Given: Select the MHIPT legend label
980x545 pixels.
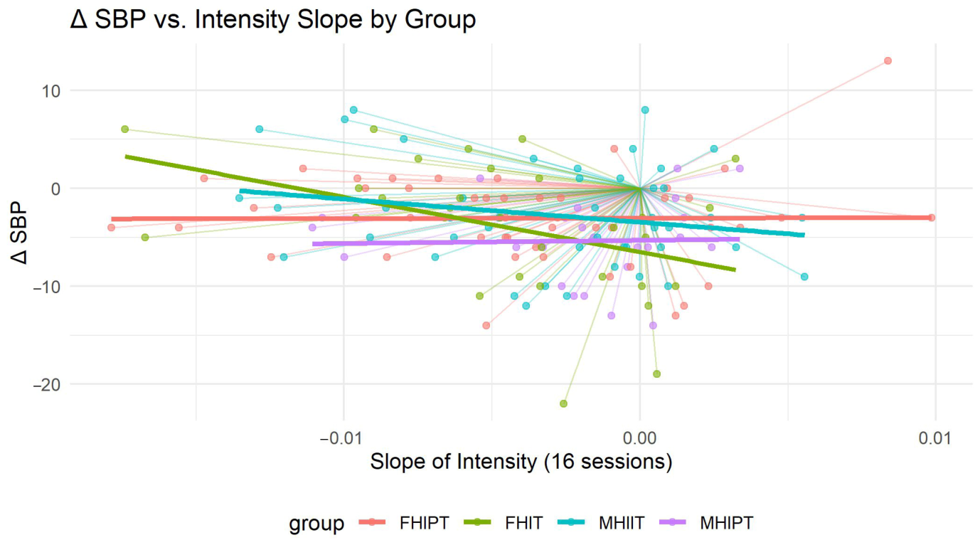Looking at the screenshot, I should 725,523.
